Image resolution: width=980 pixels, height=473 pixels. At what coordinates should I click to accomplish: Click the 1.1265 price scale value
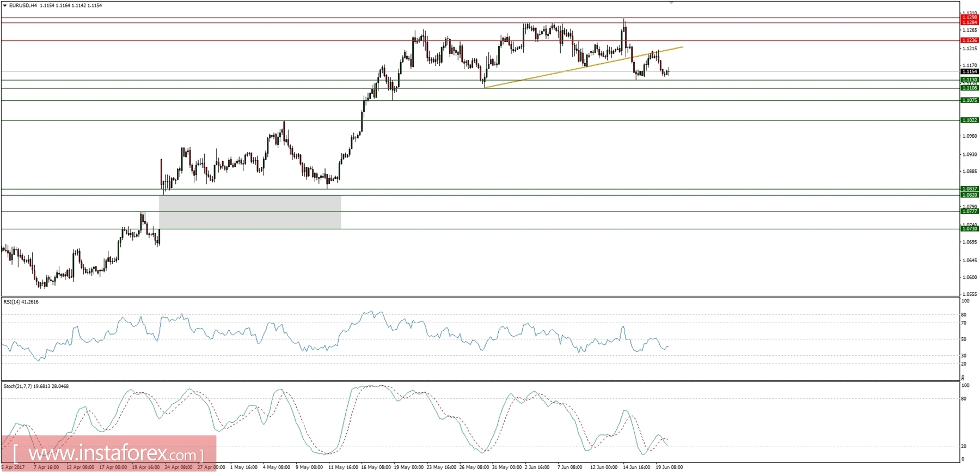pos(970,31)
